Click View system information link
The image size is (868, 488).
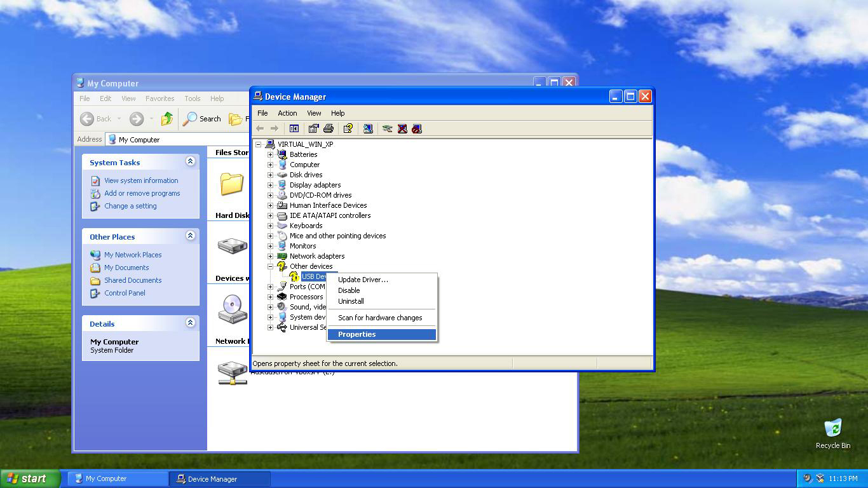click(141, 180)
